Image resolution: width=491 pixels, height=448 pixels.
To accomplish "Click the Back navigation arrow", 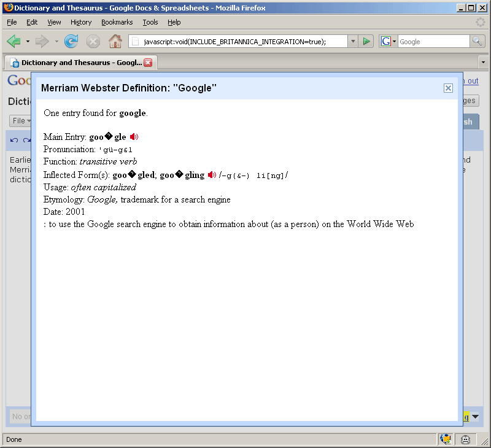I will [x=14, y=41].
